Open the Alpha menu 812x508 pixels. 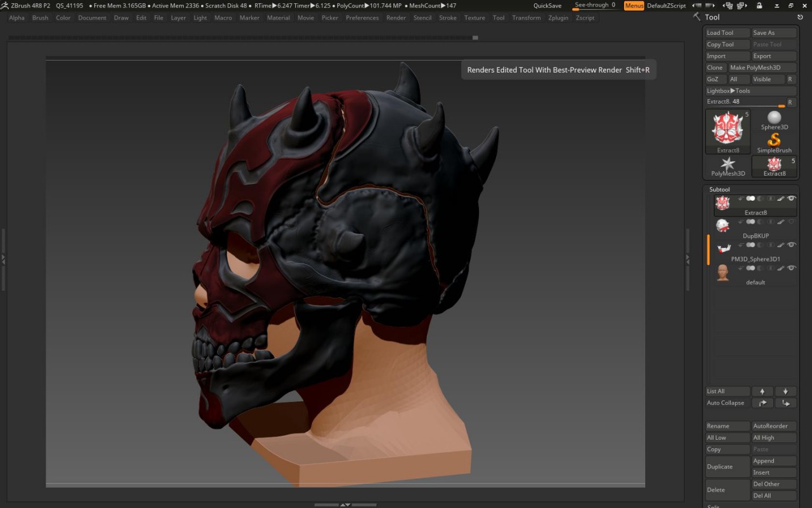tap(17, 18)
